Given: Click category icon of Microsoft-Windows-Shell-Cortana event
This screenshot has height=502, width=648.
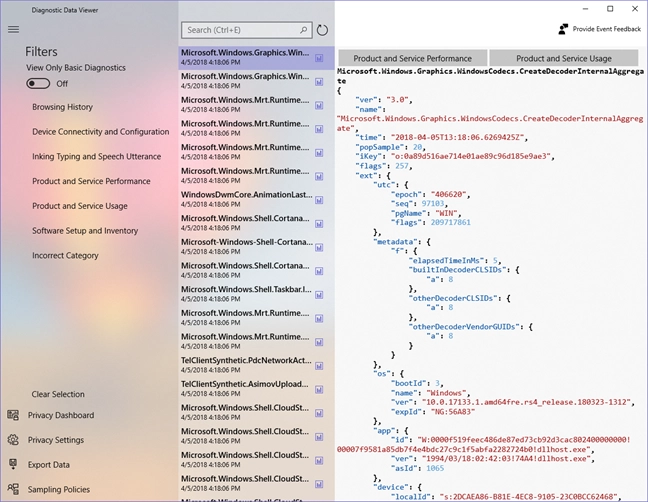Looking at the screenshot, I should (x=319, y=248).
